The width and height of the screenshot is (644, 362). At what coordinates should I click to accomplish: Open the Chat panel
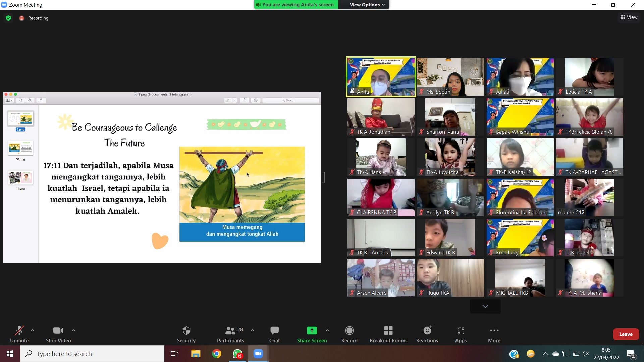(x=274, y=334)
